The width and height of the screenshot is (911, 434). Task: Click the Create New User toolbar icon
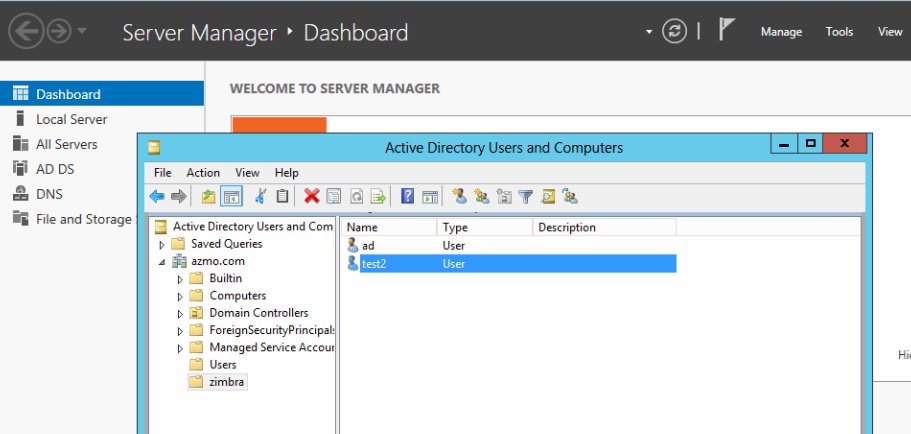[459, 197]
